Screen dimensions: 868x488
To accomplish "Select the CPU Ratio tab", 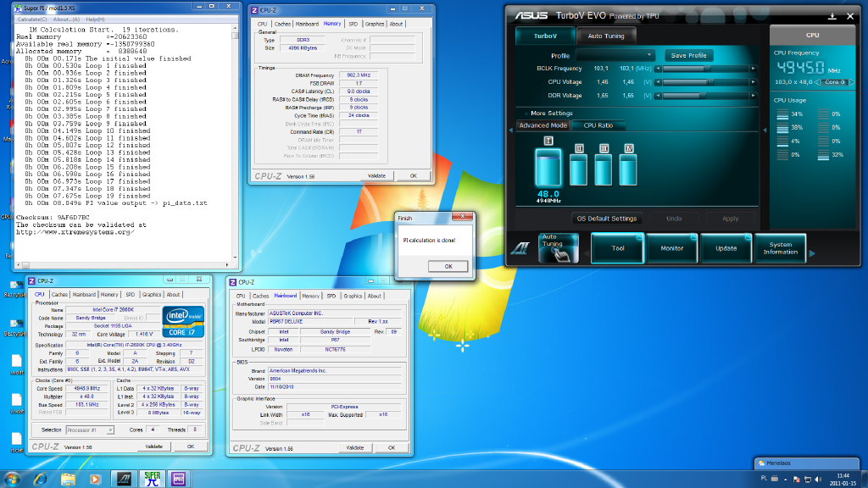I will [598, 125].
